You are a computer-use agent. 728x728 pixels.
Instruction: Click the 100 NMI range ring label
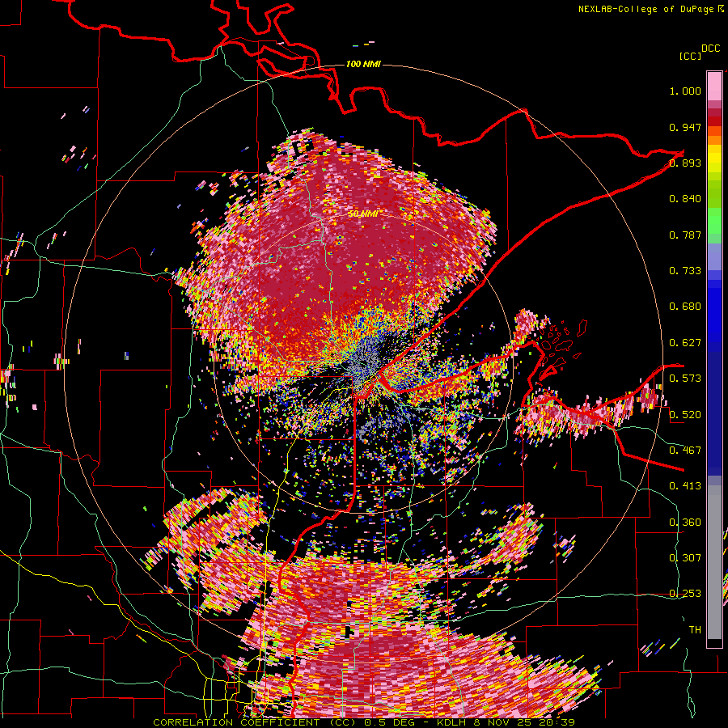click(363, 64)
